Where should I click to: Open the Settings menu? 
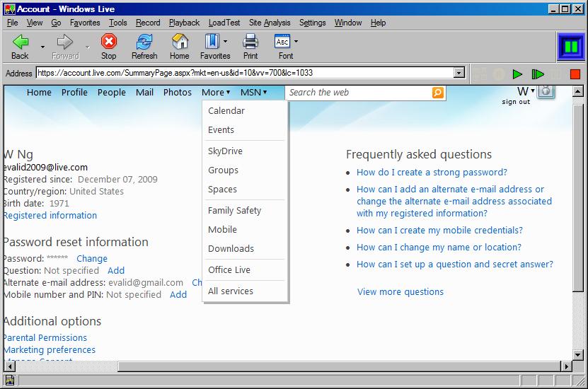pyautogui.click(x=312, y=23)
